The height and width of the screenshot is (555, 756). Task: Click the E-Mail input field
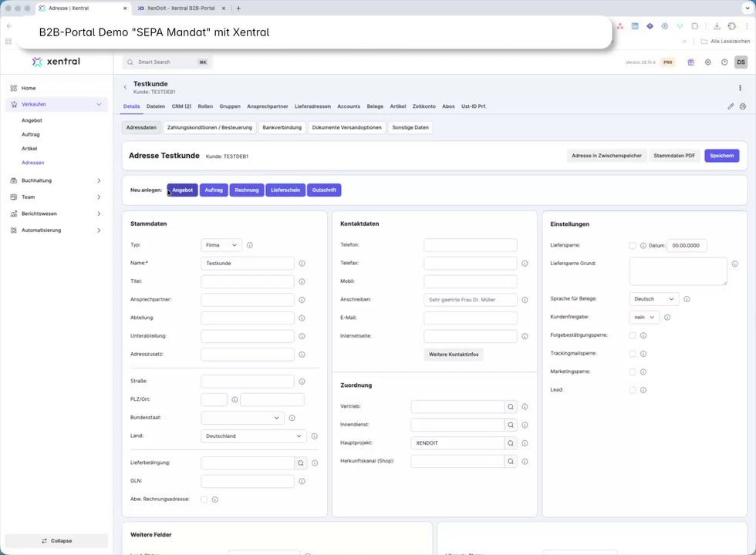pyautogui.click(x=470, y=318)
